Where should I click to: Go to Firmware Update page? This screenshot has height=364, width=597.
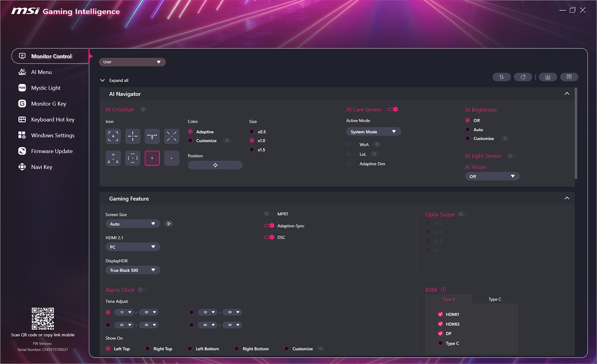point(52,151)
